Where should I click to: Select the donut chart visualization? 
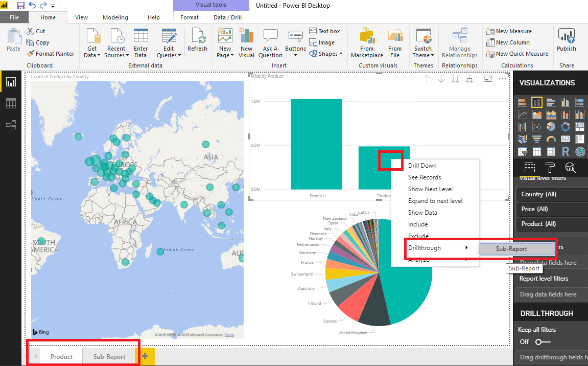point(565,127)
